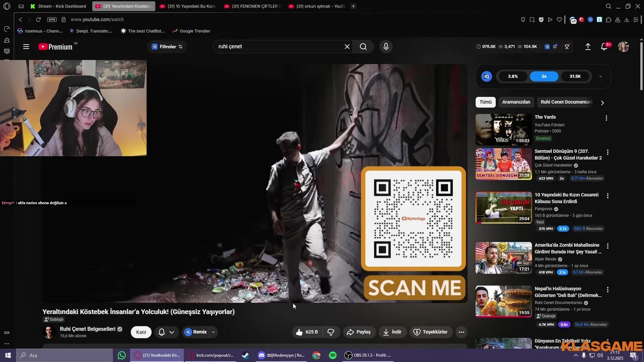Open Discord Modereyşın taskbar window
This screenshot has width=644, height=362.
click(281, 355)
